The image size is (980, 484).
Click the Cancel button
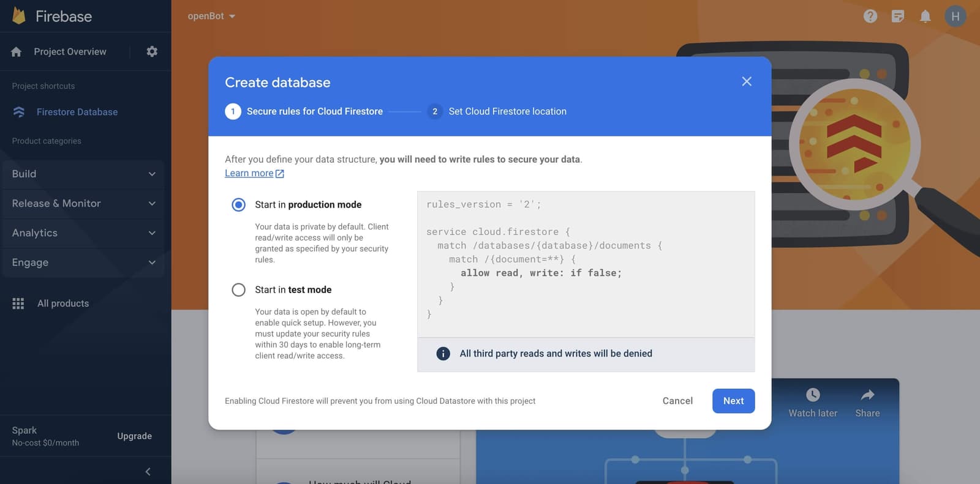coord(677,401)
